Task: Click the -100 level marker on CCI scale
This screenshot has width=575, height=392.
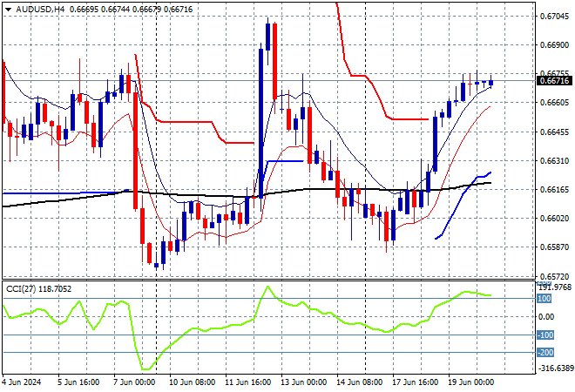Action: (x=545, y=335)
